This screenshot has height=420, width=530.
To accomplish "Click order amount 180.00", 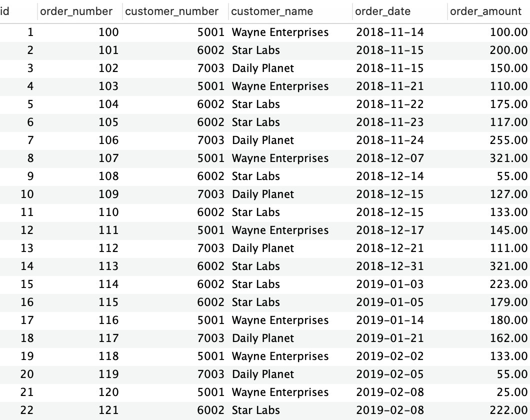I will click(x=508, y=320).
